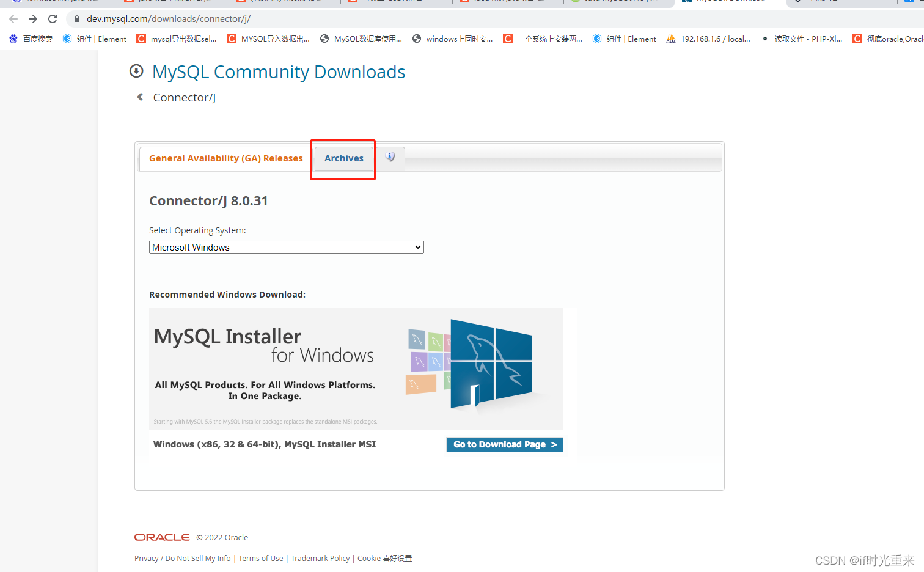Screen dimensions: 924x572
Task: Reload the current page
Action: (x=53, y=19)
